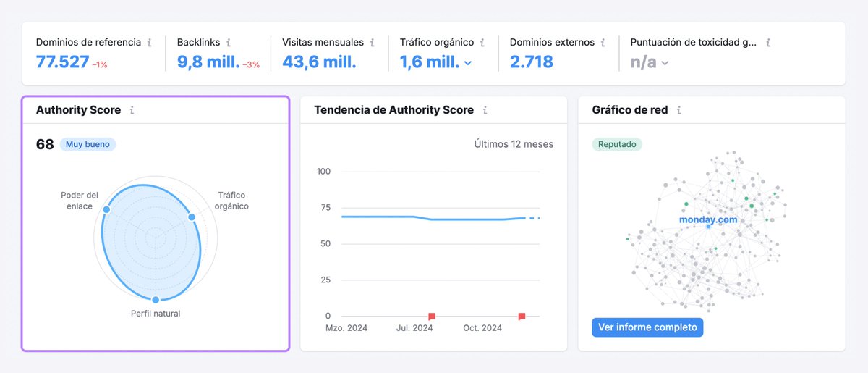This screenshot has height=373, width=868.
Task: Click info icon beside Puntuación de toxicidad
Action: (x=768, y=43)
